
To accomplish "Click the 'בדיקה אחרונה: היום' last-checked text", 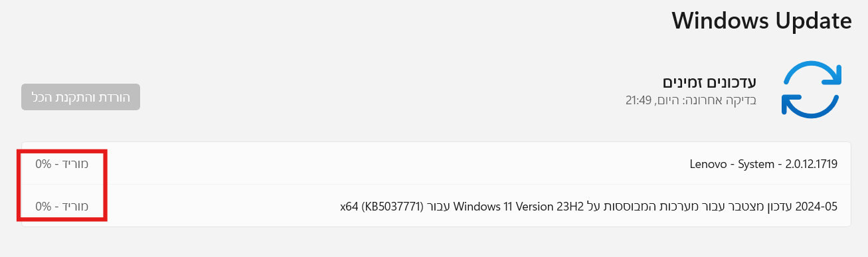I will pyautogui.click(x=707, y=101).
